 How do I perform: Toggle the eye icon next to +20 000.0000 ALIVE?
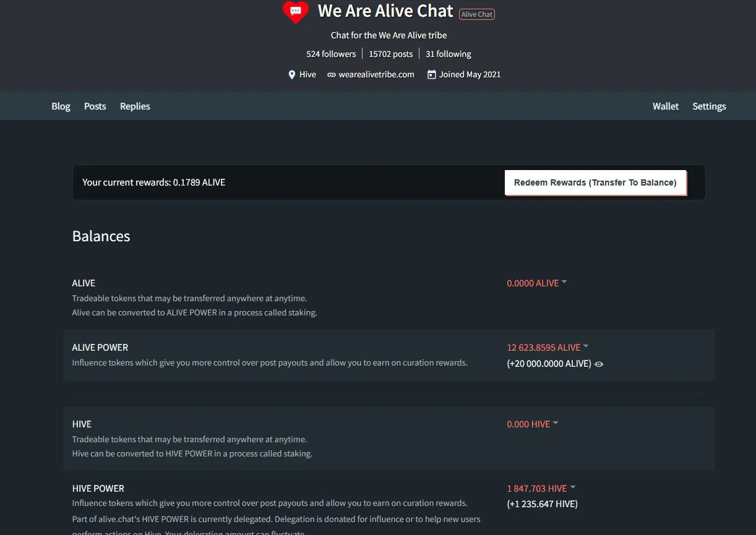tap(599, 364)
